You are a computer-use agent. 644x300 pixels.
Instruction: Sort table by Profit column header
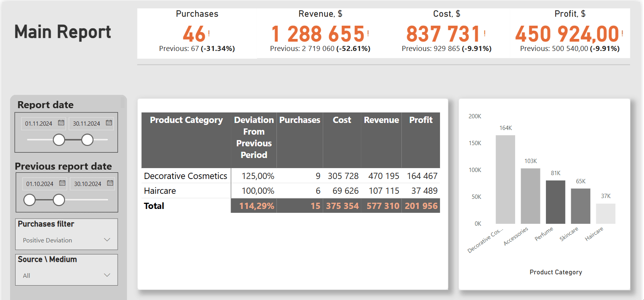coord(421,120)
